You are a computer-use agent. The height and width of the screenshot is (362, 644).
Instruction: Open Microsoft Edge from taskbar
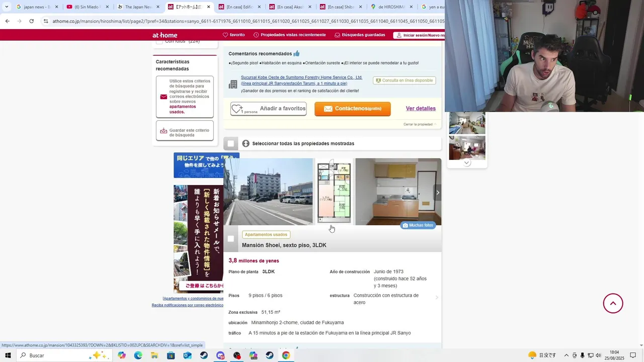tap(138, 355)
